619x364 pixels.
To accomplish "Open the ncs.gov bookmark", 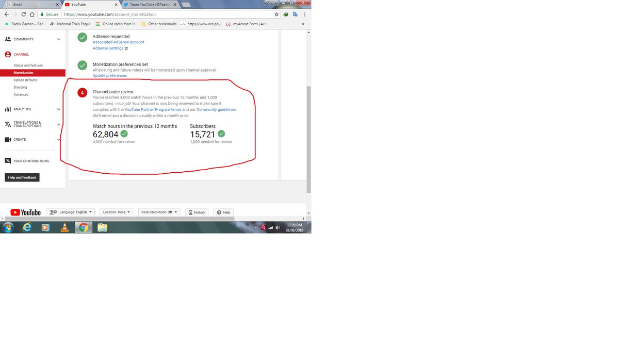I will tap(201, 24).
